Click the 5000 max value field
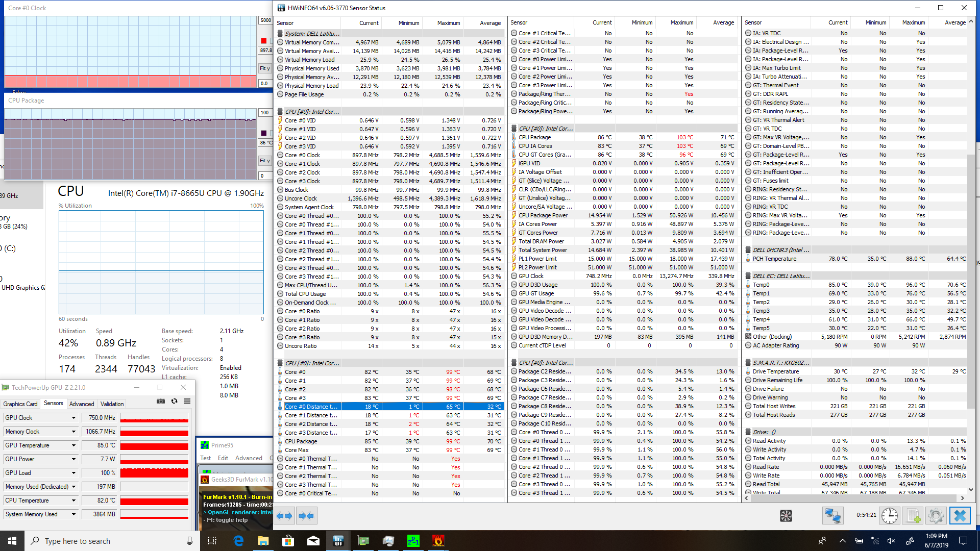 click(x=265, y=20)
